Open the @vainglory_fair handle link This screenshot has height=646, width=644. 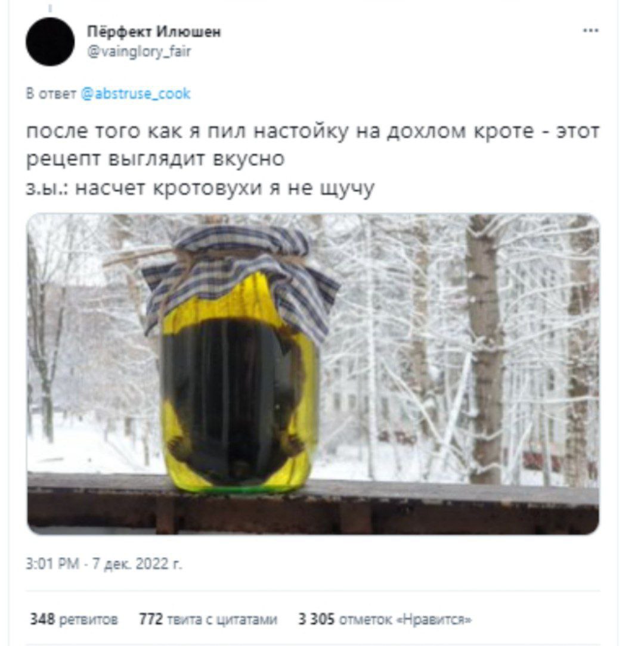click(x=139, y=51)
